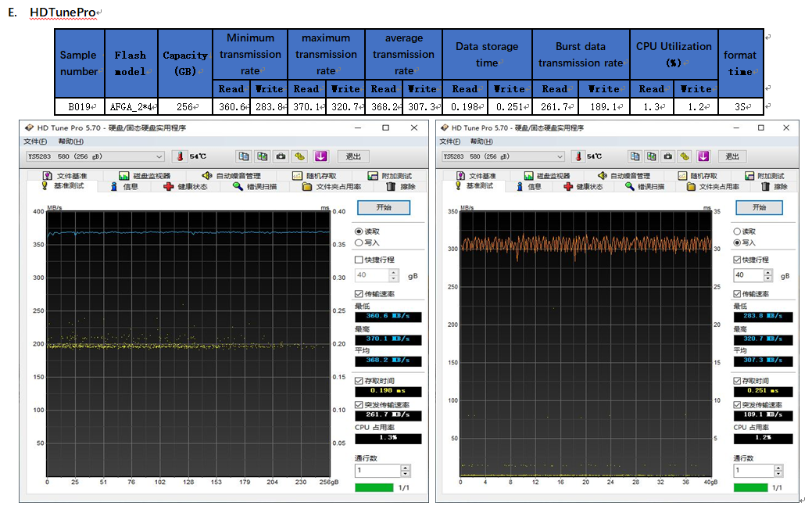812x513 pixels.
Task: Open 健康状态 tab with red cross in left window
Action: (185, 187)
